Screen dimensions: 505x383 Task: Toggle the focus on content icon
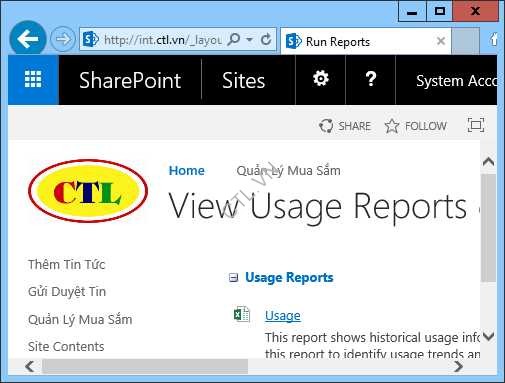tap(476, 125)
